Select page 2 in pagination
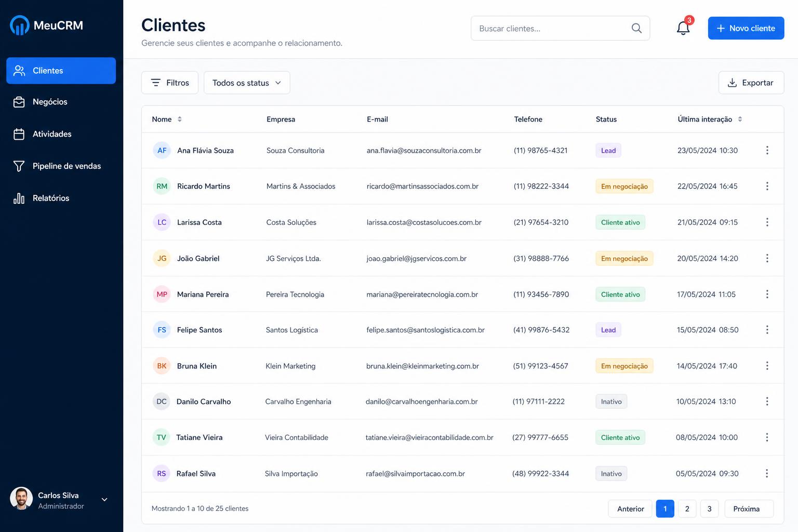This screenshot has height=532, width=798. point(687,509)
